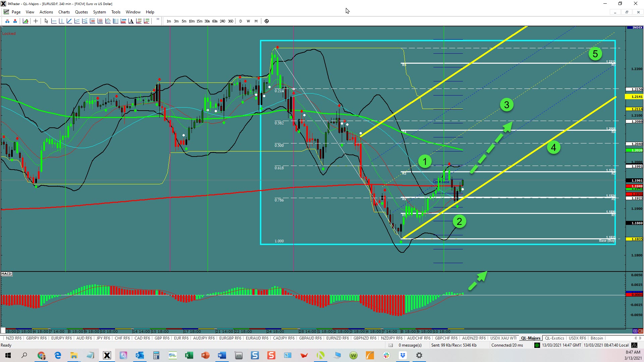The width and height of the screenshot is (644, 362).
Task: Select the horizontal line tool
Action: pos(54,21)
